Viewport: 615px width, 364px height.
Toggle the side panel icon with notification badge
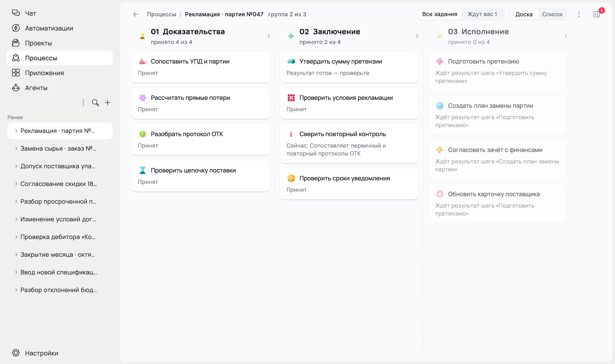click(x=596, y=14)
